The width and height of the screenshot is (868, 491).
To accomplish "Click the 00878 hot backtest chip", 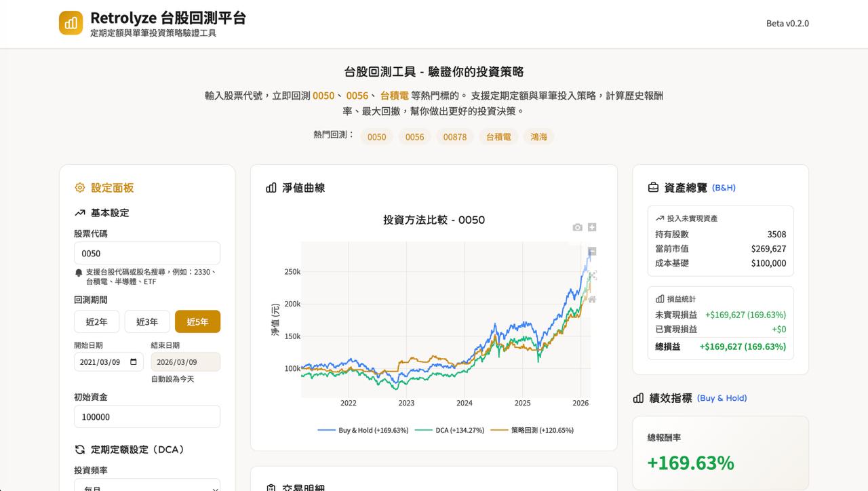I will point(455,137).
